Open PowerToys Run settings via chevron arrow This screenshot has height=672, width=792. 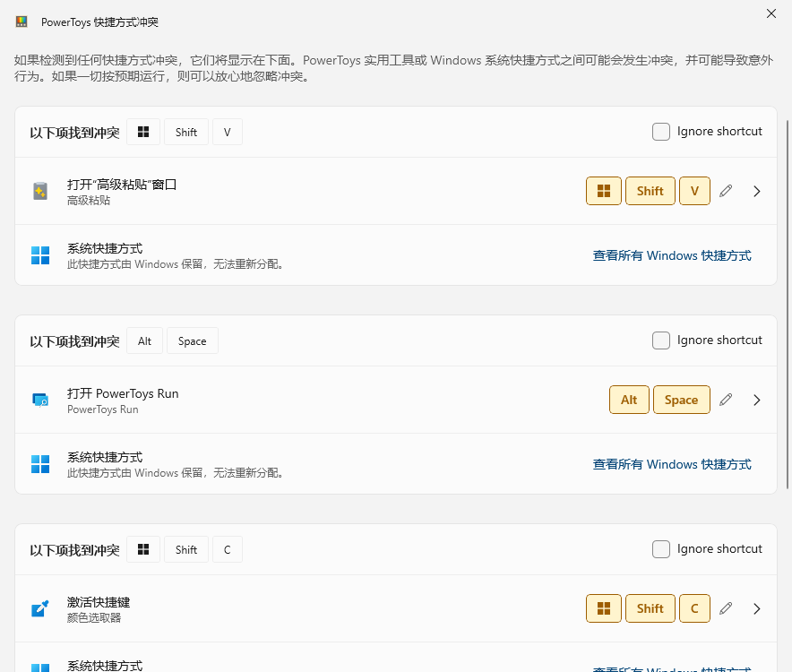[x=757, y=400]
